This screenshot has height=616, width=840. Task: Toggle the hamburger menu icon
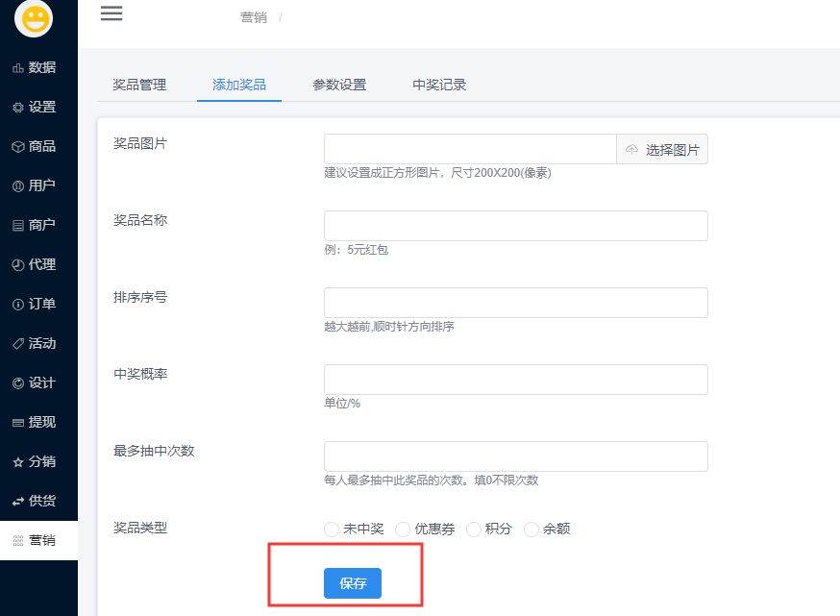tap(111, 13)
